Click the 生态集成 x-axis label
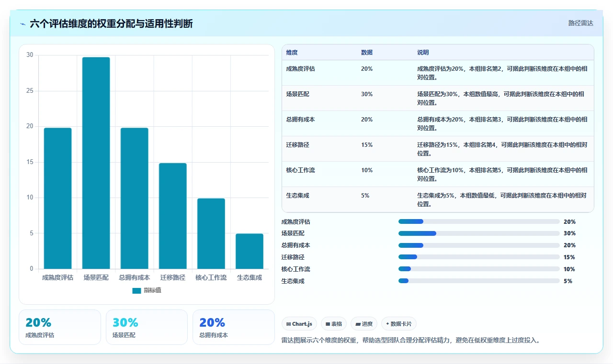The height and width of the screenshot is (364, 613). 250,277
